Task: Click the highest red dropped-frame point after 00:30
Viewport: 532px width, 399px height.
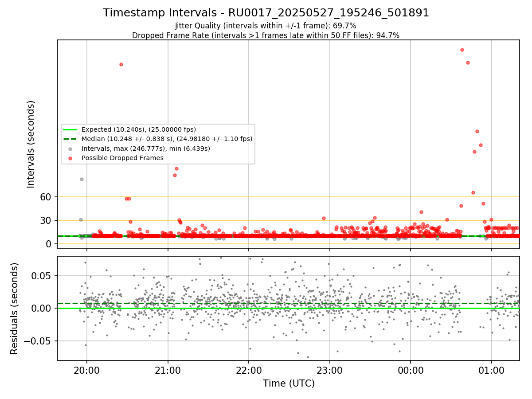Action: pos(462,50)
